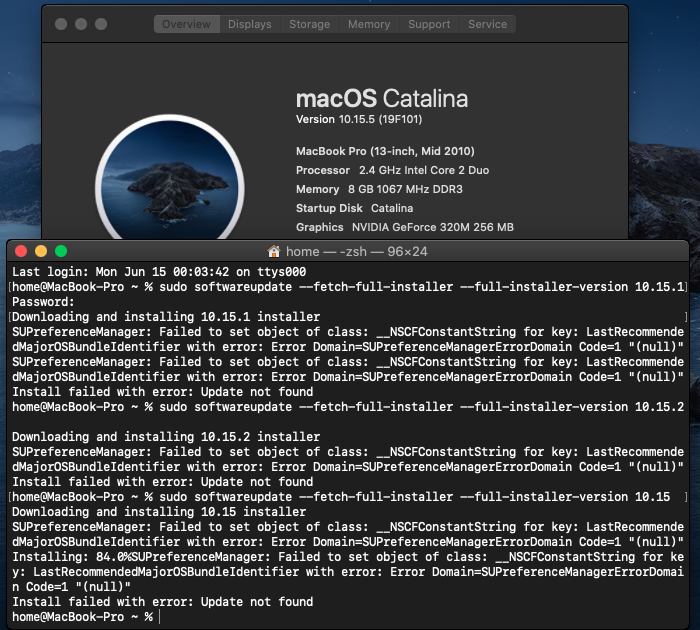Image resolution: width=700 pixels, height=630 pixels.
Task: Click the macOS Catalina island logo image
Action: coord(170,178)
